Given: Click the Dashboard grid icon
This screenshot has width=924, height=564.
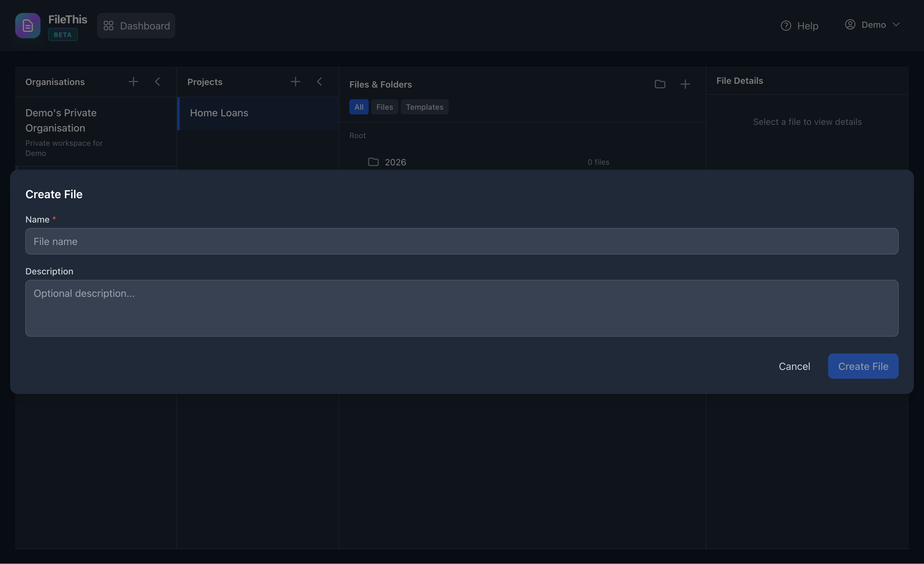Looking at the screenshot, I should (x=108, y=26).
